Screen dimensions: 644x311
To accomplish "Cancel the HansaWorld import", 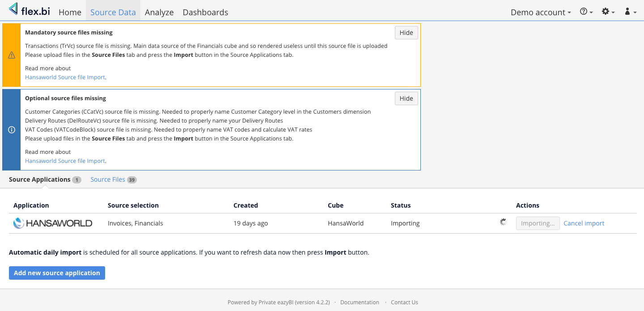I will click(x=584, y=223).
